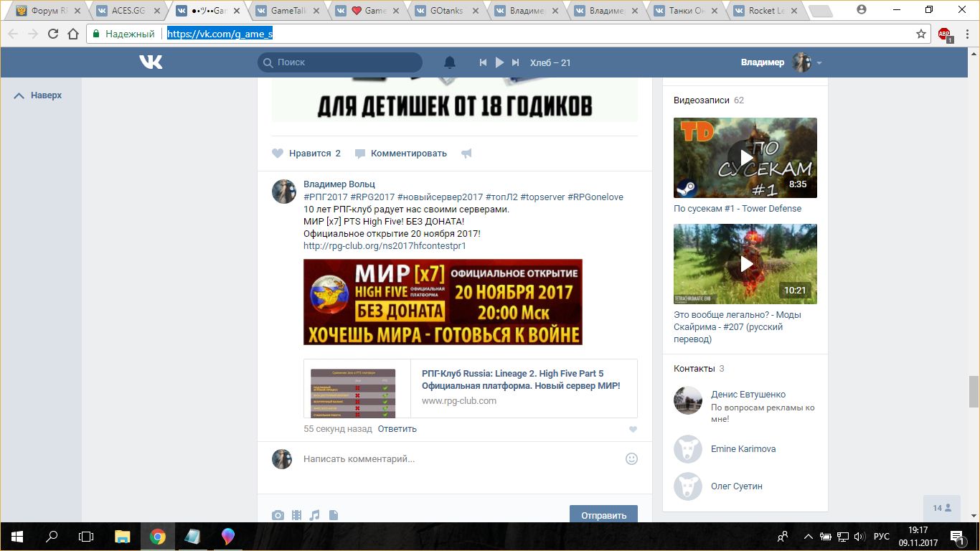Click the VK Поиск search field

coord(340,62)
